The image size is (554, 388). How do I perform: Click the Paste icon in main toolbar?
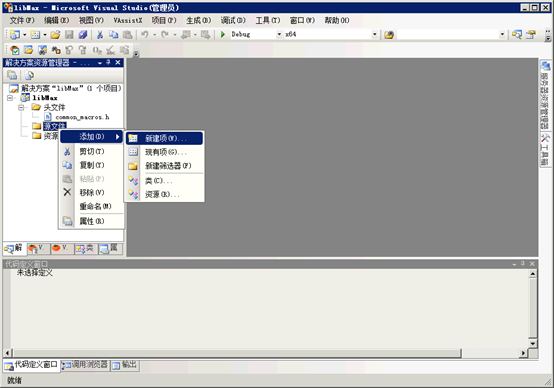[127, 35]
